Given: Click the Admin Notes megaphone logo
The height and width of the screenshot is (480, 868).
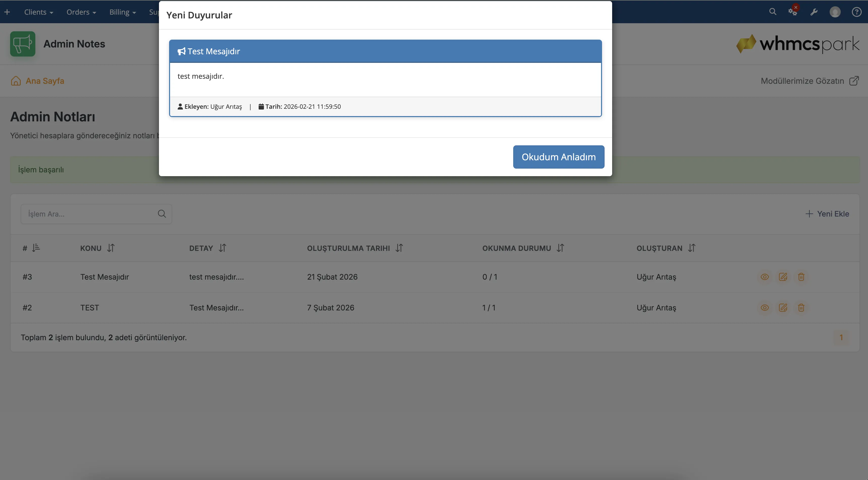Looking at the screenshot, I should click(22, 44).
